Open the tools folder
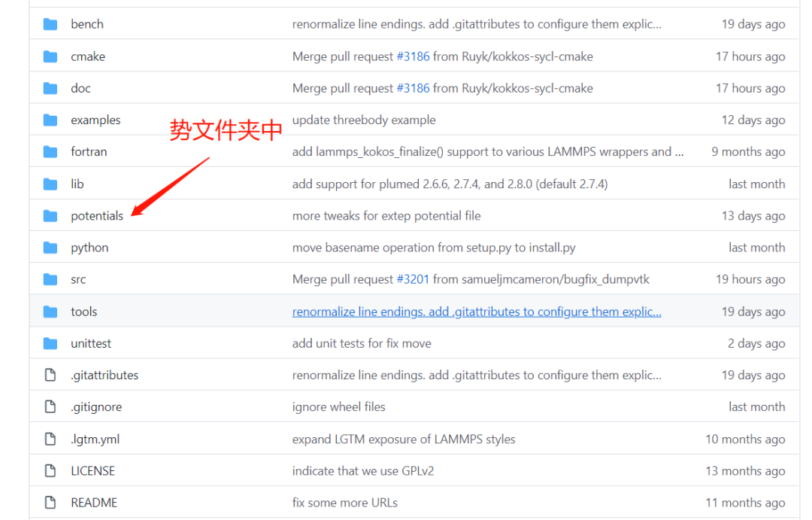 tap(83, 311)
